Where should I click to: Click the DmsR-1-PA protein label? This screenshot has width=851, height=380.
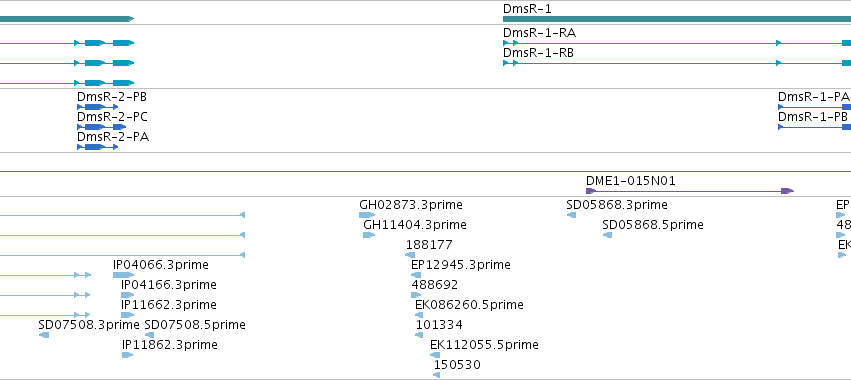coord(813,97)
